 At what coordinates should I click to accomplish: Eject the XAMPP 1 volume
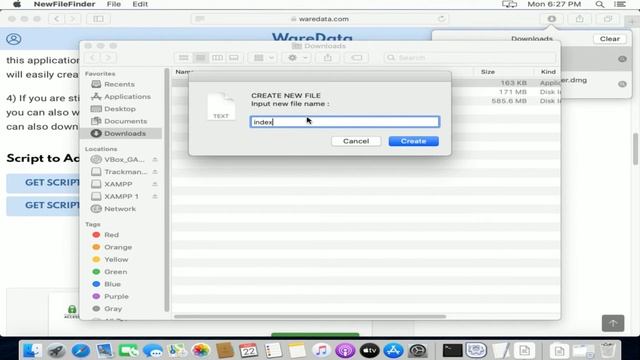pyautogui.click(x=155, y=196)
